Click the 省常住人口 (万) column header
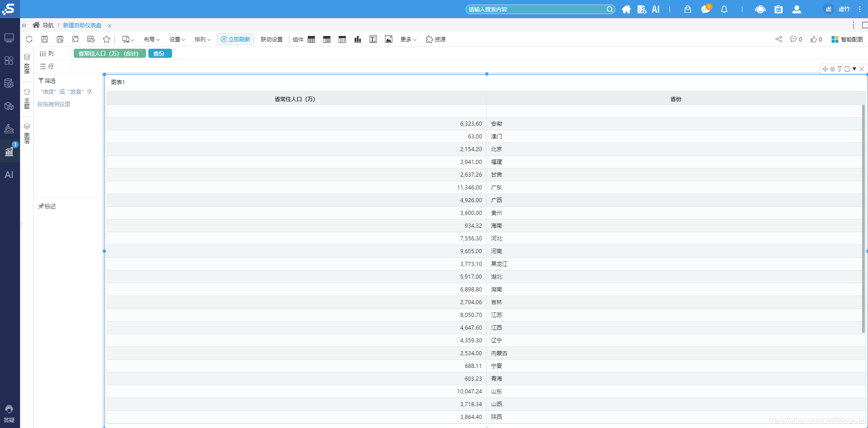Screen dimensions: 868x428 click(296, 99)
